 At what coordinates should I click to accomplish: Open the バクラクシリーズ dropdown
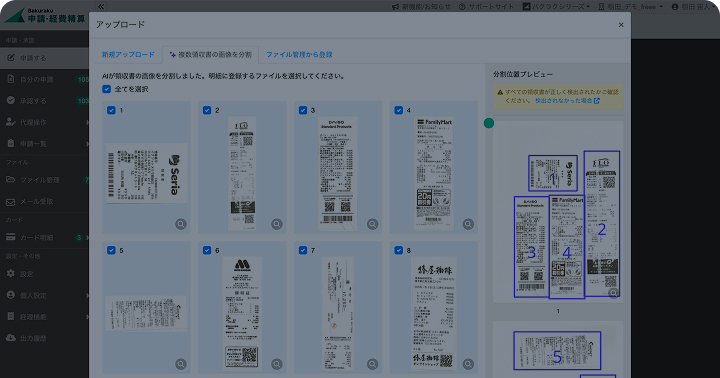[557, 6]
